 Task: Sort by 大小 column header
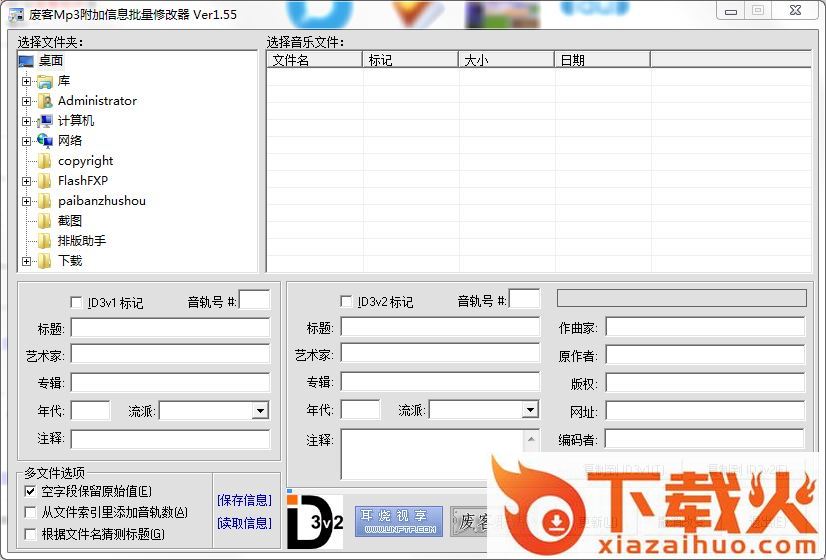506,60
